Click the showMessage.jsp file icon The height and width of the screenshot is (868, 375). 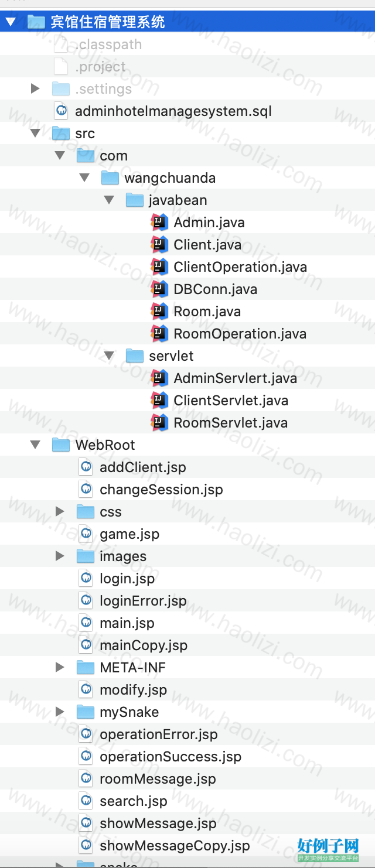point(86,823)
